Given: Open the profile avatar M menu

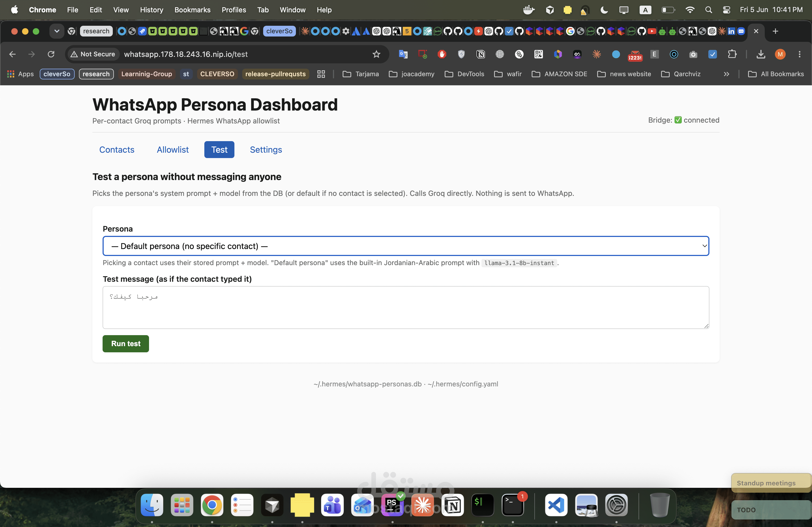Looking at the screenshot, I should [x=780, y=54].
